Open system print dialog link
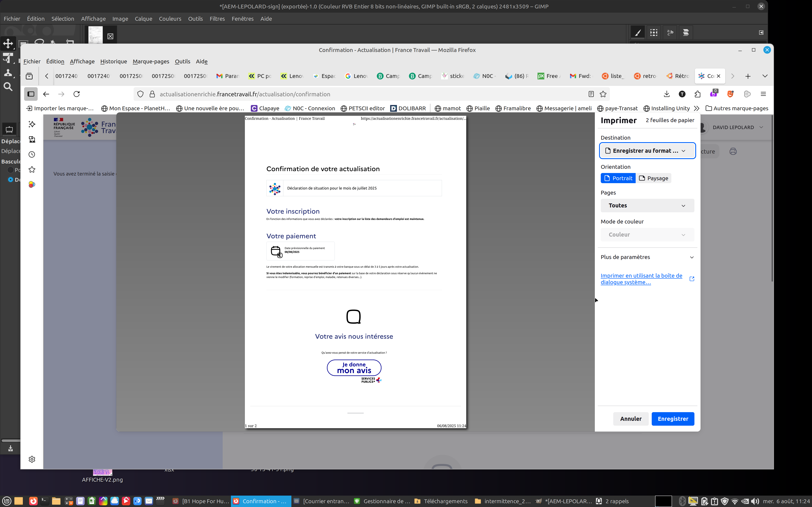The height and width of the screenshot is (507, 812). 641,279
